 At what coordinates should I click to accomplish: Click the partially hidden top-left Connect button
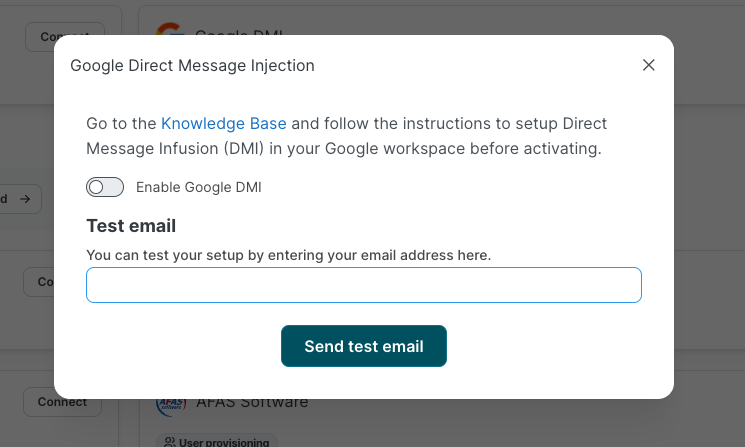coord(64,36)
